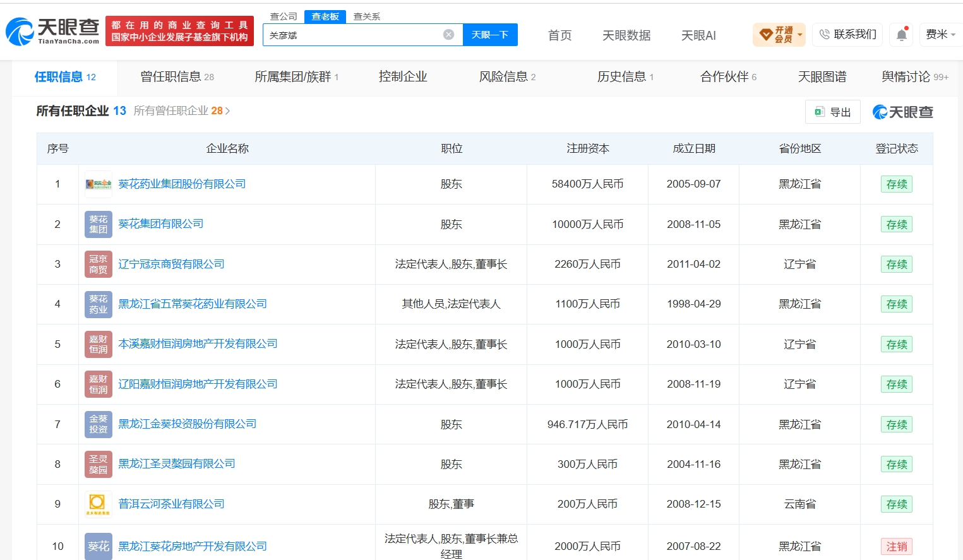Clear the search box with the X icon
This screenshot has height=560, width=963.
[x=448, y=35]
